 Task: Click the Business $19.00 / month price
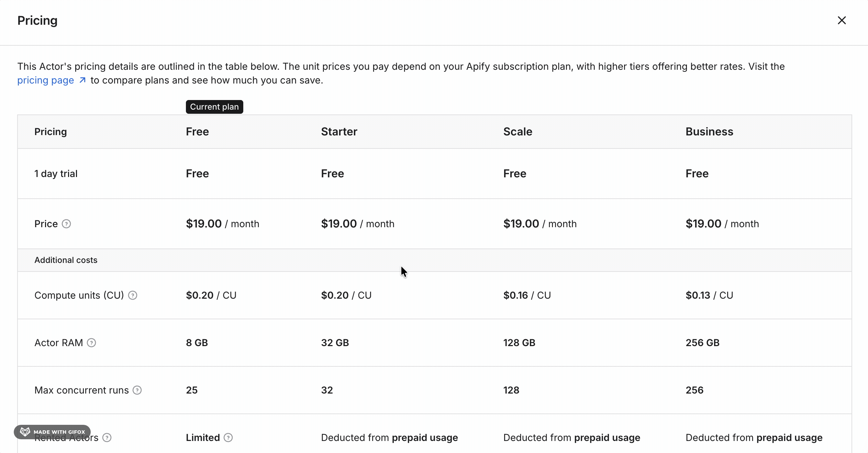(722, 224)
